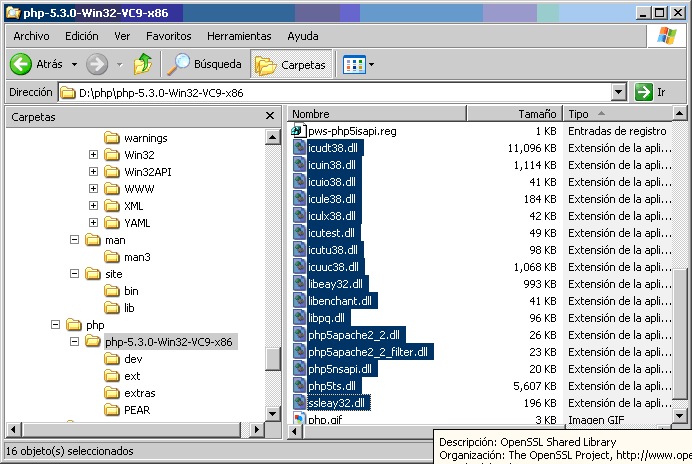Screen dimensions: 692x464
Task: Select the man3 folder icon in tree
Action: coord(112,257)
